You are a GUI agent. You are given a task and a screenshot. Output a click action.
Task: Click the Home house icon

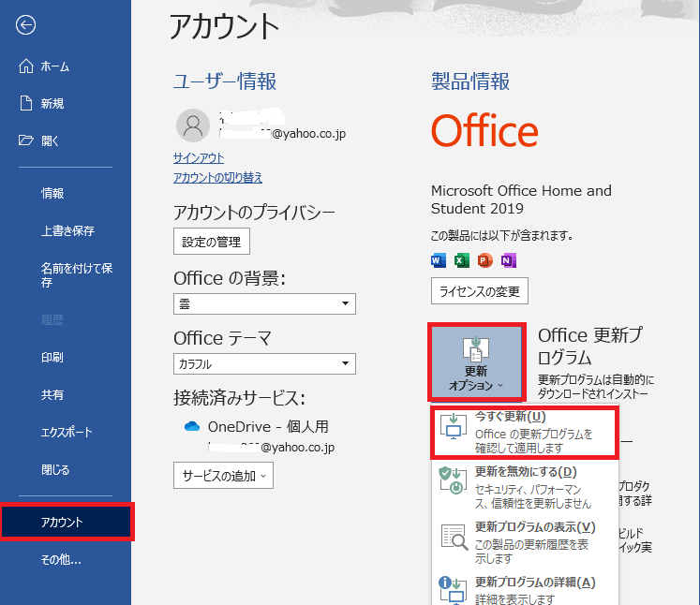pyautogui.click(x=26, y=66)
